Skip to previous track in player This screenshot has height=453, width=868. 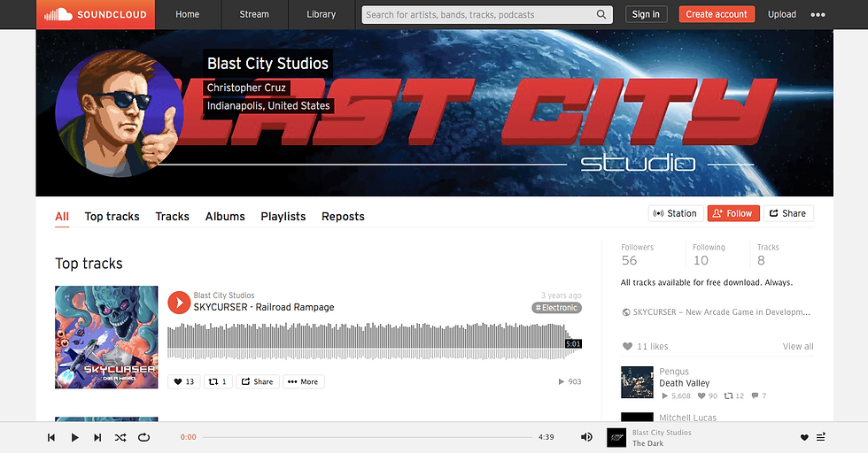51,437
